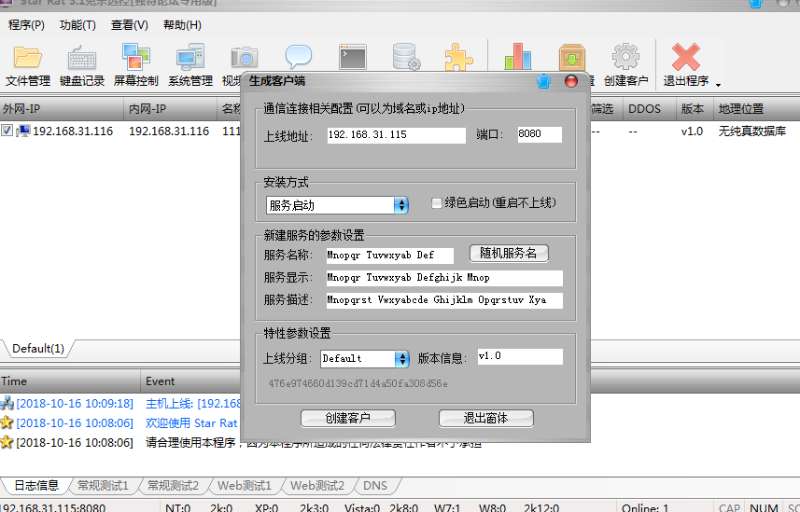
Task: Click the 内网-IP cell 192.168.31.116
Action: tap(169, 131)
